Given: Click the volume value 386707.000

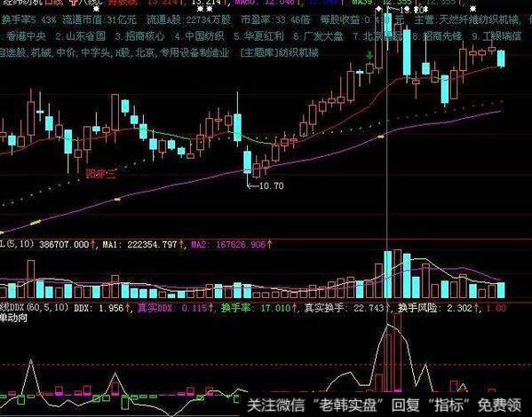Looking at the screenshot, I should coord(64,244).
